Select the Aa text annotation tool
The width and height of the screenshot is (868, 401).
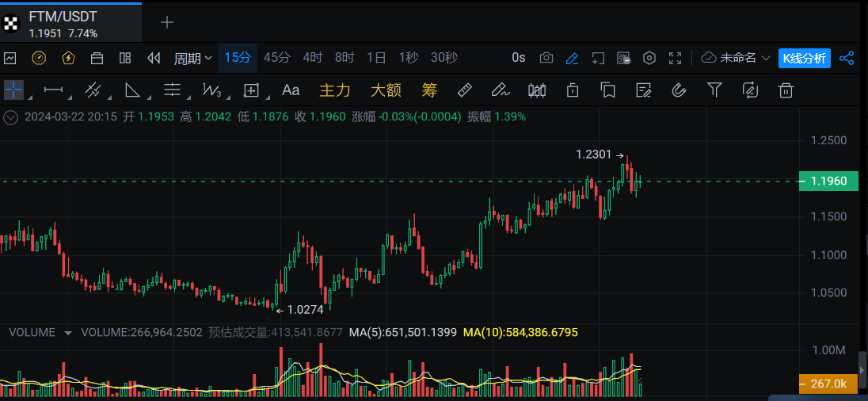click(291, 90)
